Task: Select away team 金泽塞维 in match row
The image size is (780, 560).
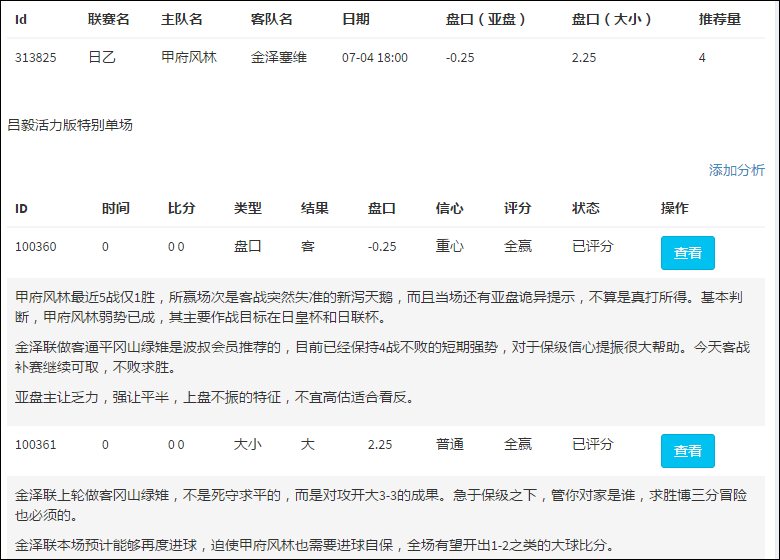Action: (279, 58)
